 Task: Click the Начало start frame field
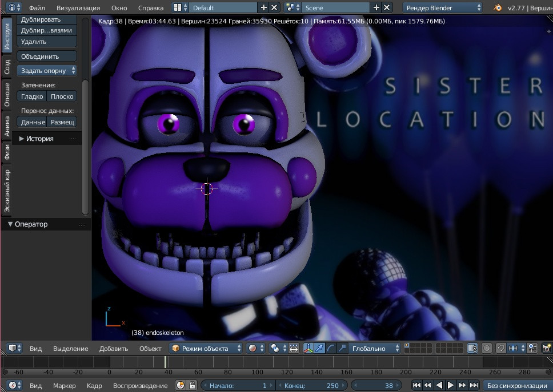(x=238, y=385)
